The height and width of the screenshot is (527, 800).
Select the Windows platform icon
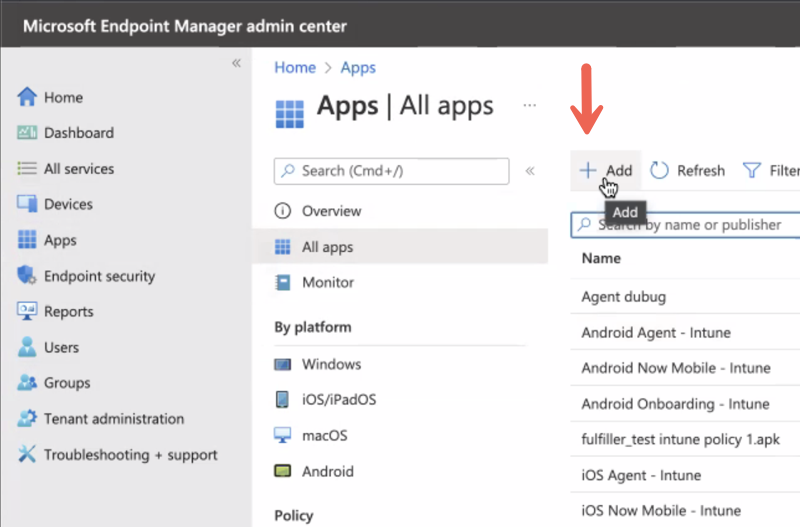283,364
